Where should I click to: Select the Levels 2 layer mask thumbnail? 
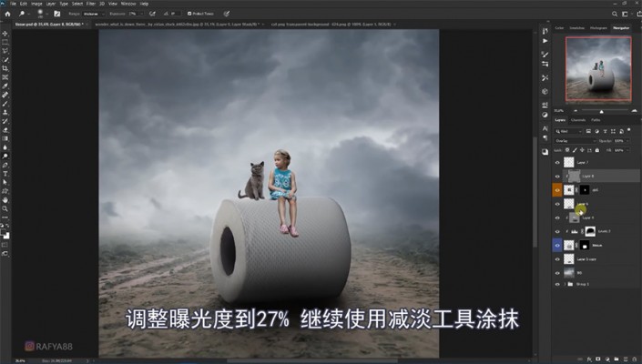[590, 231]
